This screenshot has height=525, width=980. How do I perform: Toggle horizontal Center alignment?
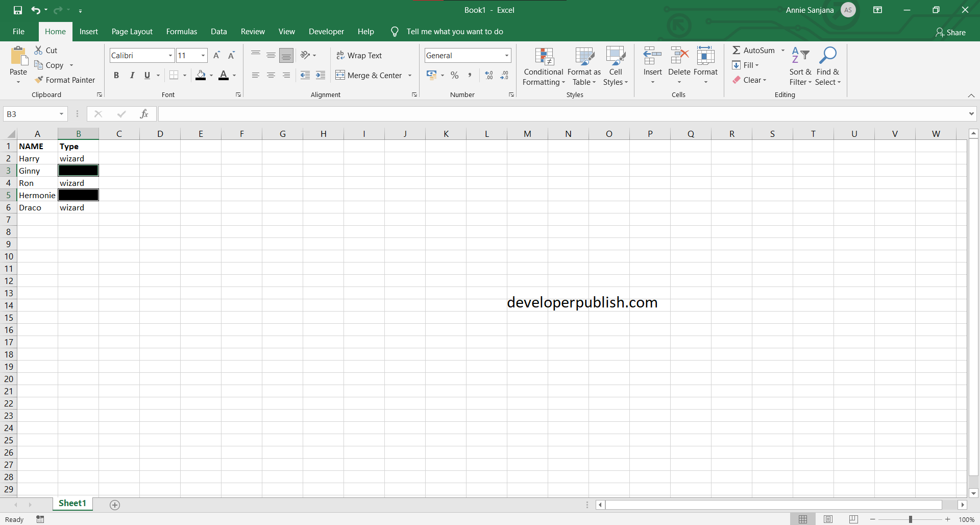(x=271, y=75)
